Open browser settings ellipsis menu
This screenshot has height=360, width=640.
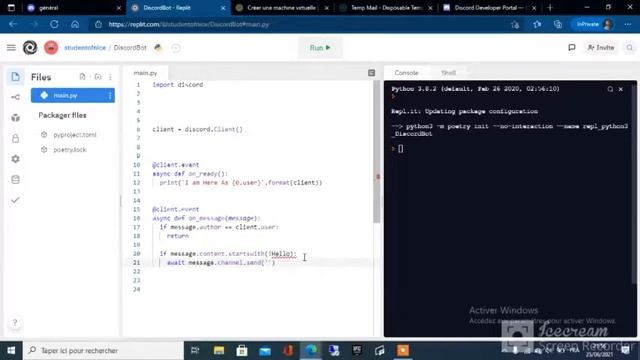click(x=628, y=24)
